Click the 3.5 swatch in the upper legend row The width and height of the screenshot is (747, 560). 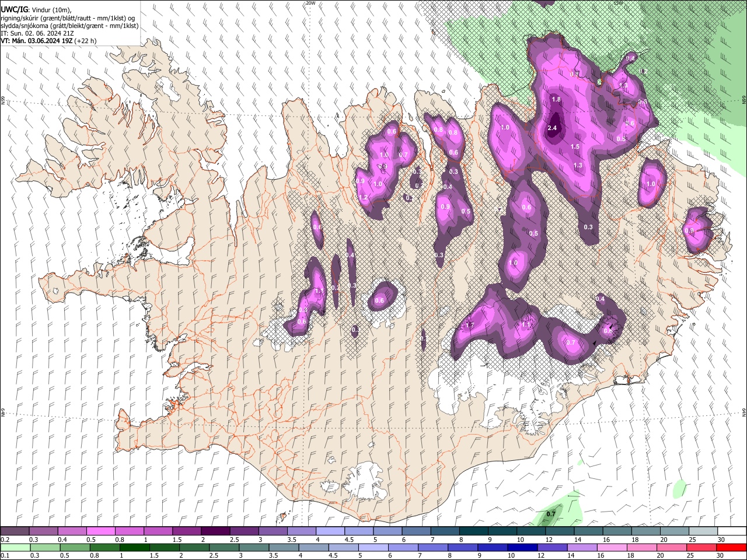pos(301,531)
